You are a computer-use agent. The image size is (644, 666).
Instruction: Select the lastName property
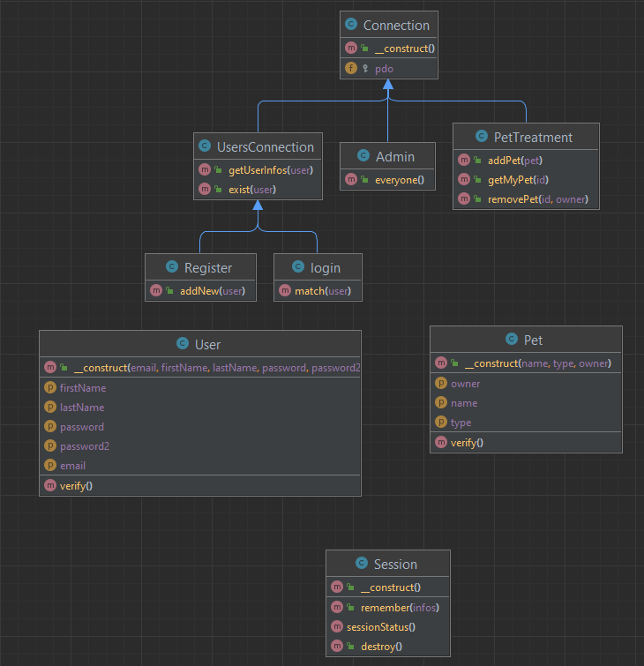coord(82,408)
